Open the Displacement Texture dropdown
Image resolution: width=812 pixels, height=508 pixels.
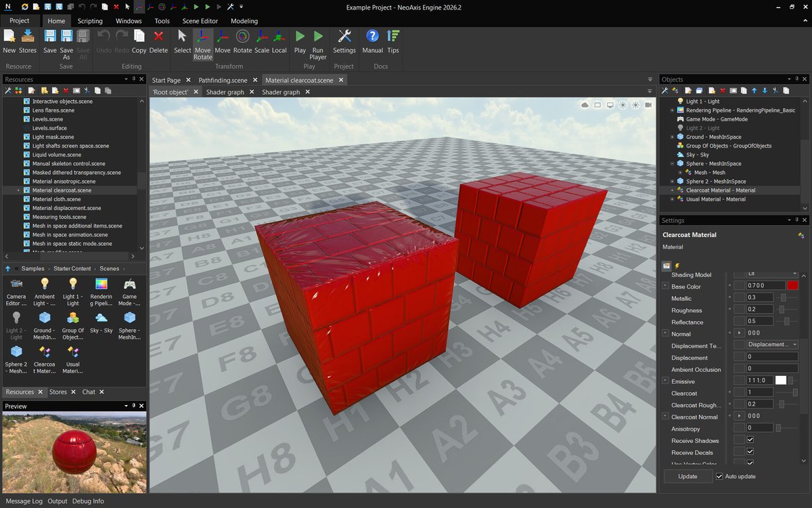tap(772, 345)
